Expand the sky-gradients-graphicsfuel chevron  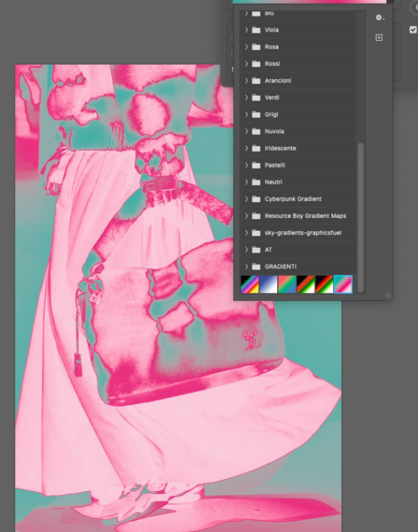tap(246, 233)
